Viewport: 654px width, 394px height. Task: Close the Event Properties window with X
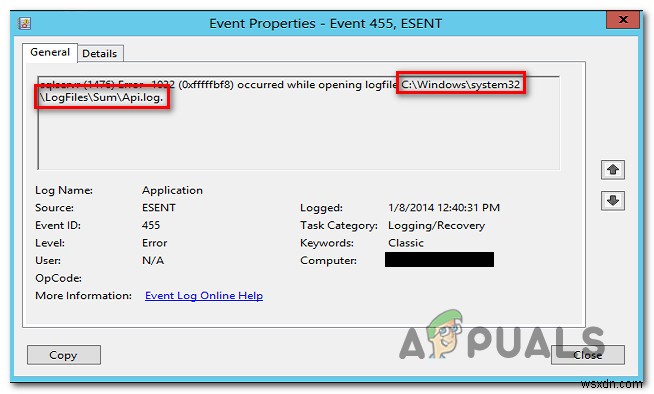623,19
